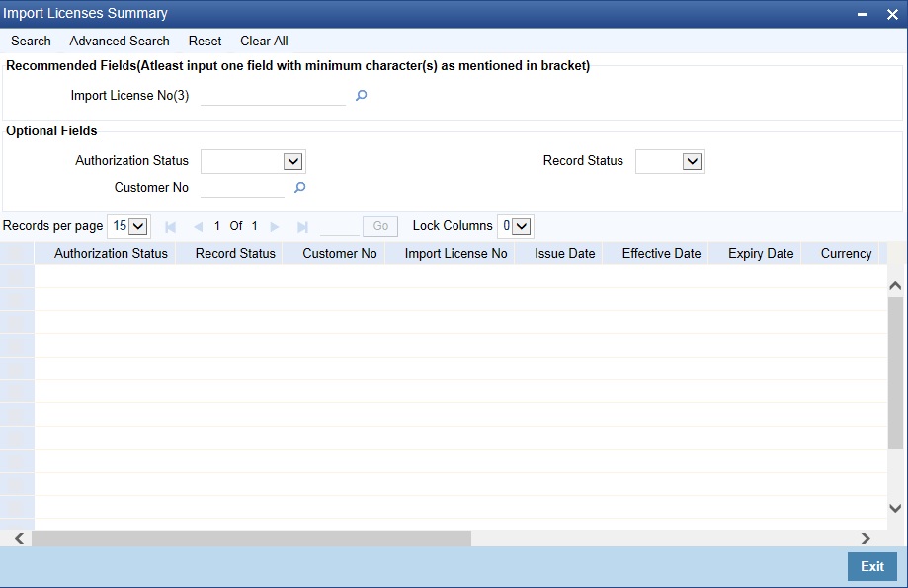
Task: Click Search in the toolbar
Action: pyautogui.click(x=31, y=42)
